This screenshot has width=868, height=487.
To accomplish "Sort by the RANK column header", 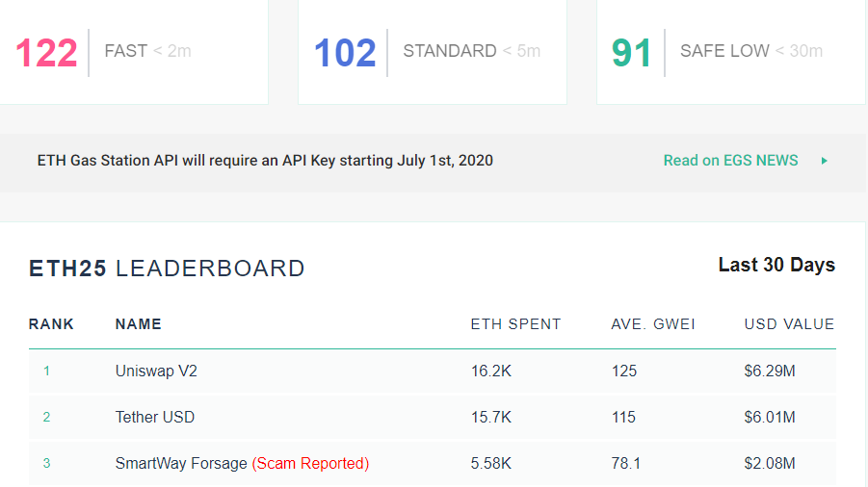I will coord(51,324).
